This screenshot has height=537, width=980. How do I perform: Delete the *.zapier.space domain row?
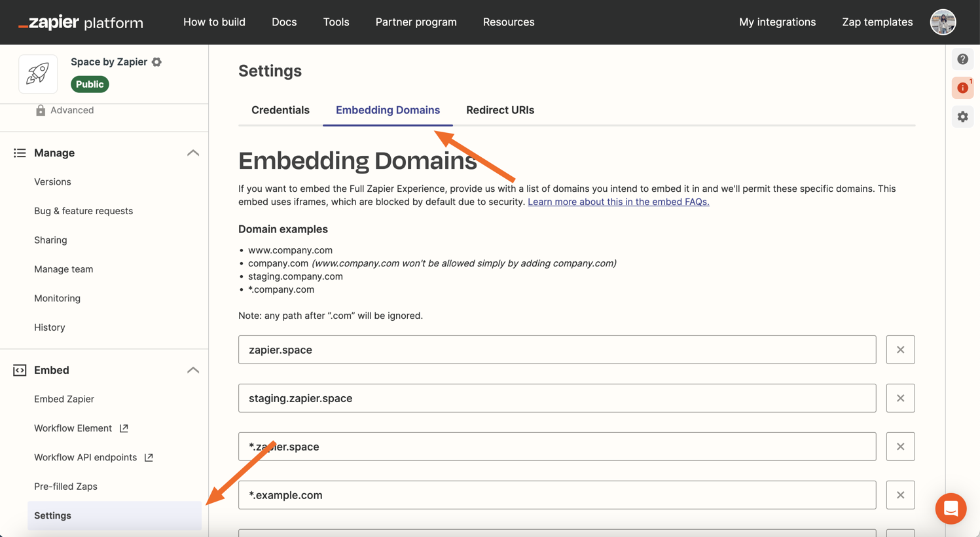pyautogui.click(x=900, y=447)
